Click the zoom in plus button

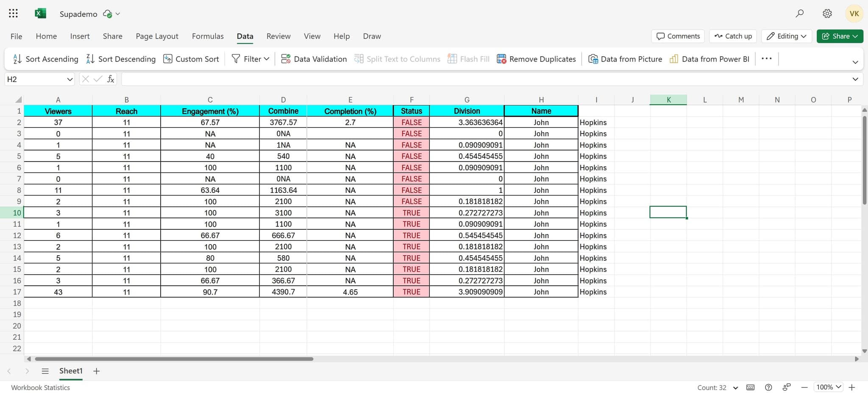[852, 387]
